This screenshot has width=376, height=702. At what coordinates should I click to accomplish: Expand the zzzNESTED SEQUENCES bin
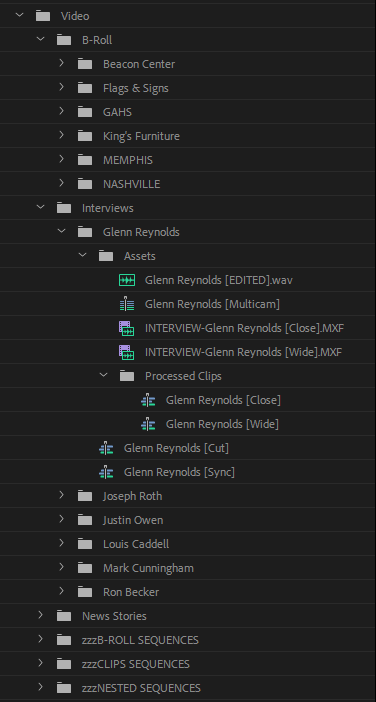point(40,687)
